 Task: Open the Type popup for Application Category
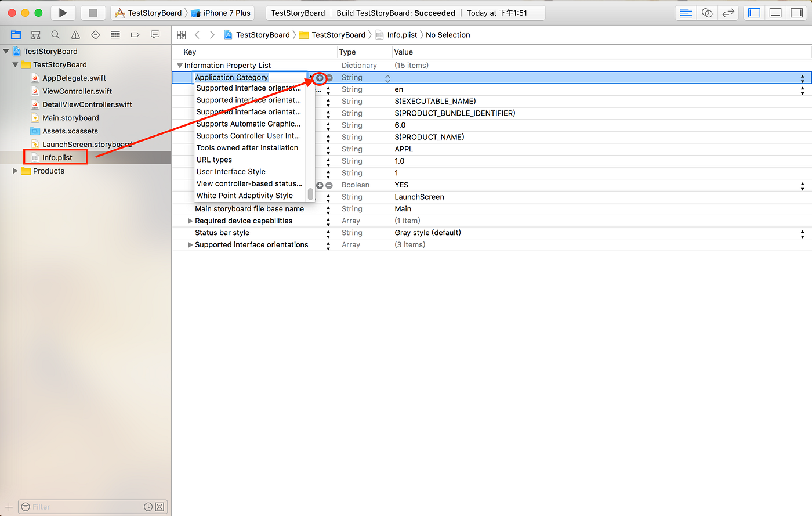[387, 78]
